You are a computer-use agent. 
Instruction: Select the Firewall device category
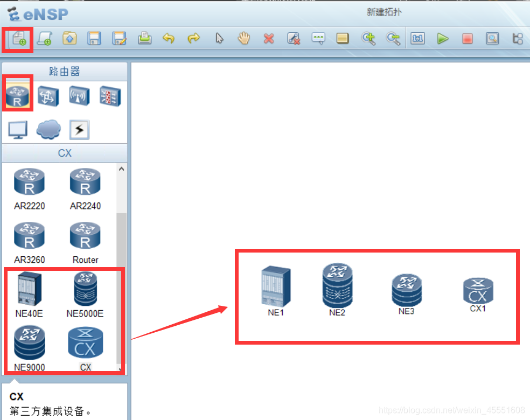(110, 96)
